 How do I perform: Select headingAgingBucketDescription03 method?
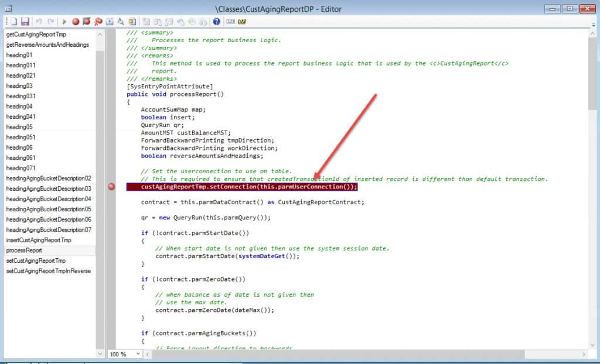pos(49,189)
